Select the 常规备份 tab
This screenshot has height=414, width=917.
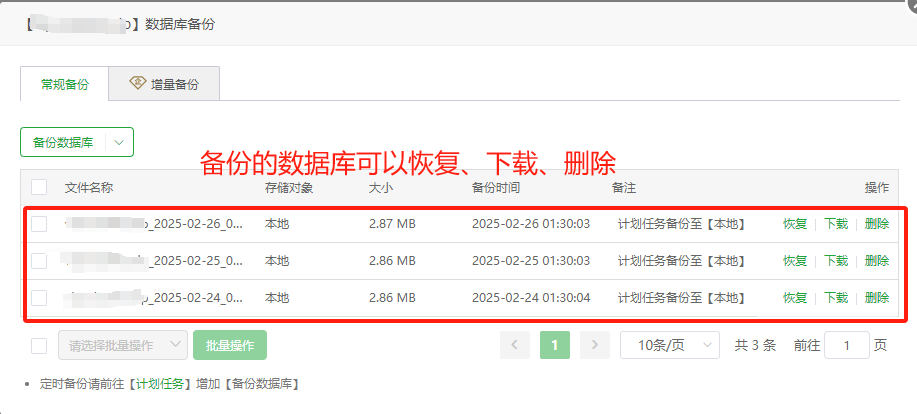(x=64, y=84)
